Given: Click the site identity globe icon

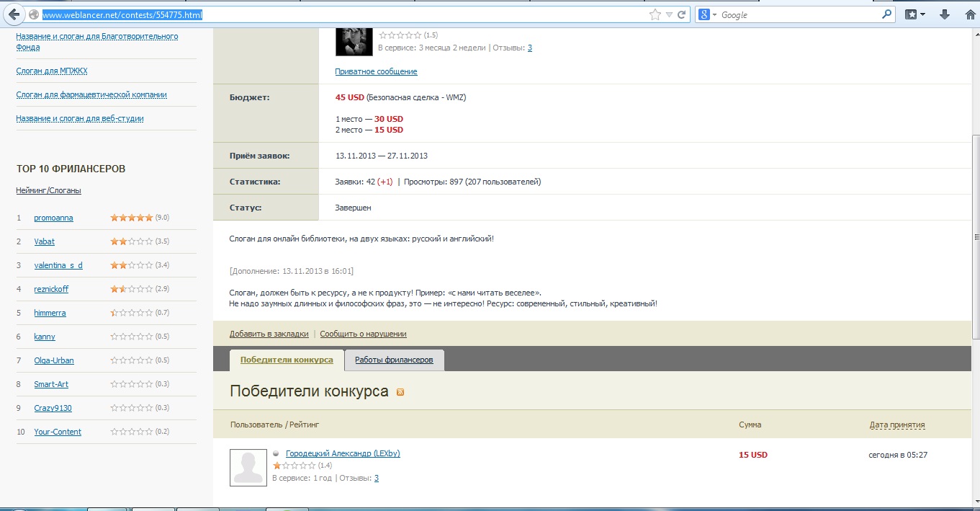Looking at the screenshot, I should coord(33,14).
